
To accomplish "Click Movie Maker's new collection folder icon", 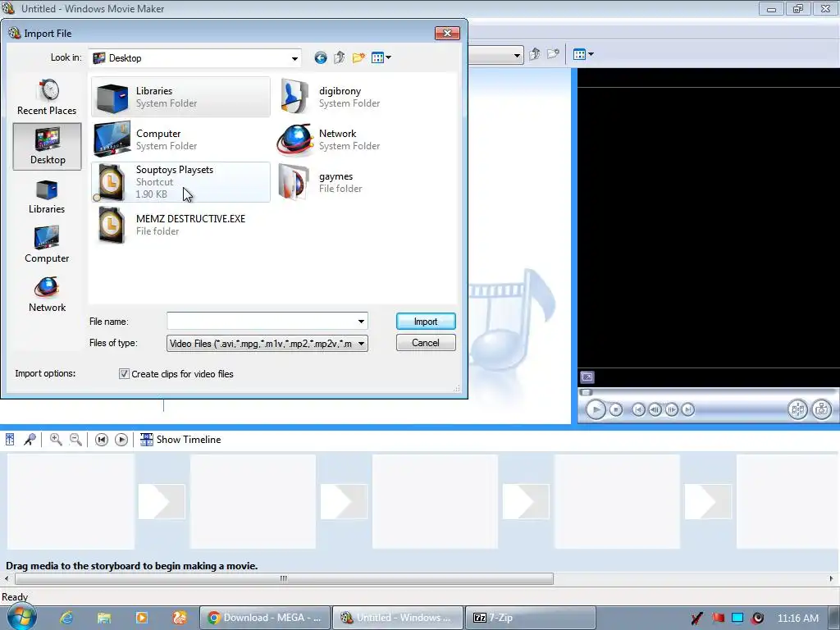I will click(x=553, y=54).
